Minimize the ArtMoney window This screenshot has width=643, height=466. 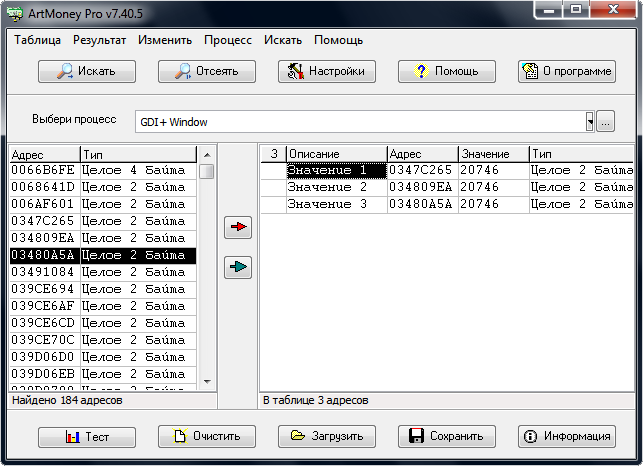tap(549, 10)
